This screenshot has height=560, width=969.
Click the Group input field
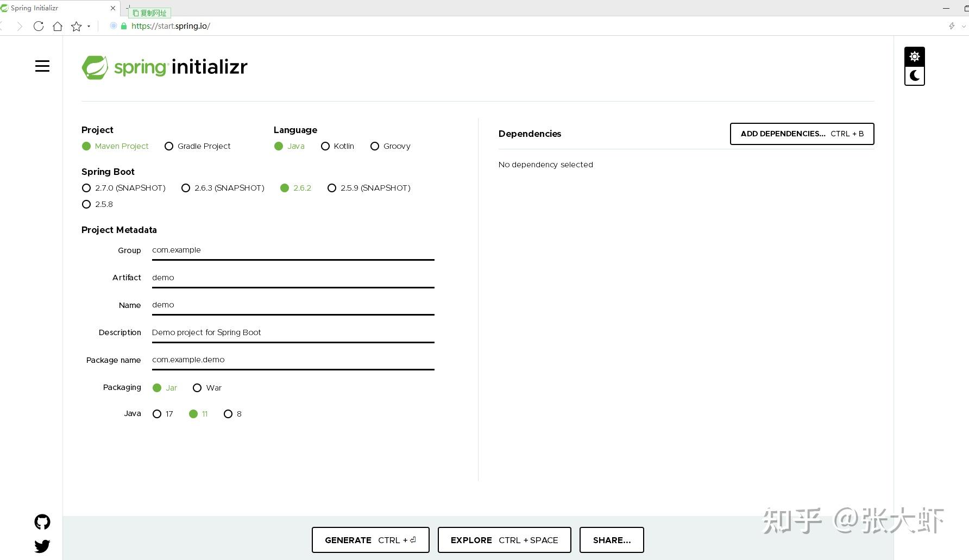[293, 250]
